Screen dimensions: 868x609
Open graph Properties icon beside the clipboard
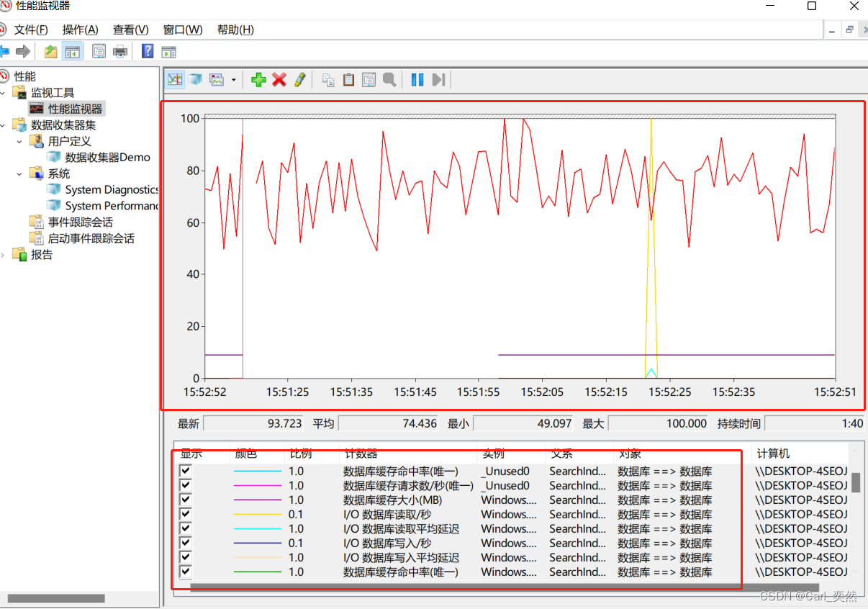pyautogui.click(x=369, y=80)
